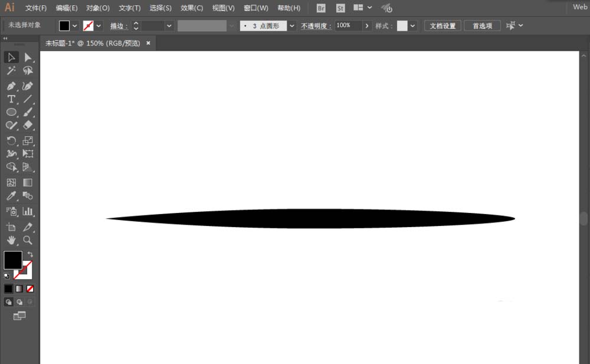
Task: Open the 效果(C) menu
Action: click(192, 8)
